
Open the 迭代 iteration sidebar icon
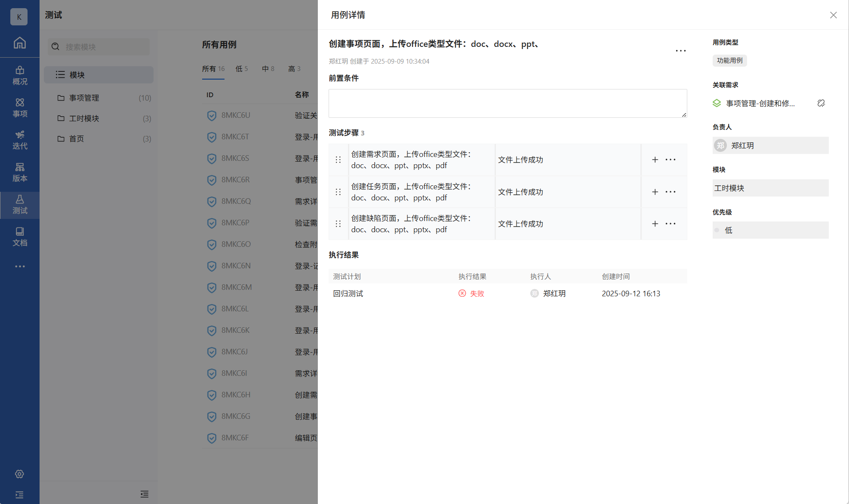click(20, 140)
